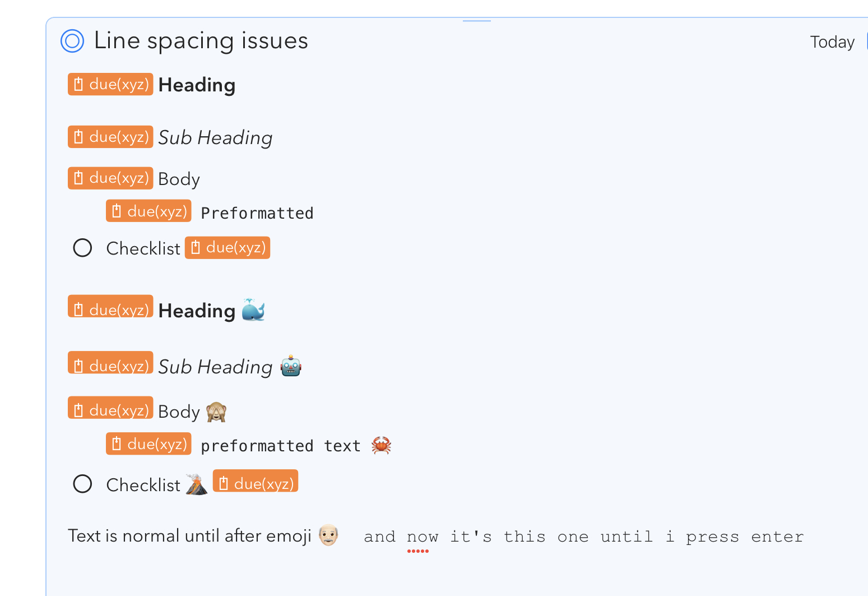
Task: Click due(xyz) tag beside Sub Heading robot
Action: tap(110, 362)
